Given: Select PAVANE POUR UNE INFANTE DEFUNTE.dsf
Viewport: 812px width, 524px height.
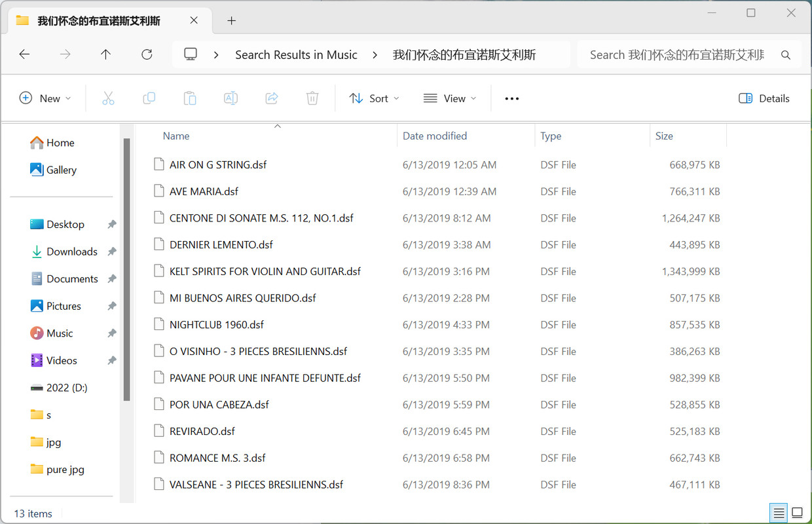Looking at the screenshot, I should (265, 378).
